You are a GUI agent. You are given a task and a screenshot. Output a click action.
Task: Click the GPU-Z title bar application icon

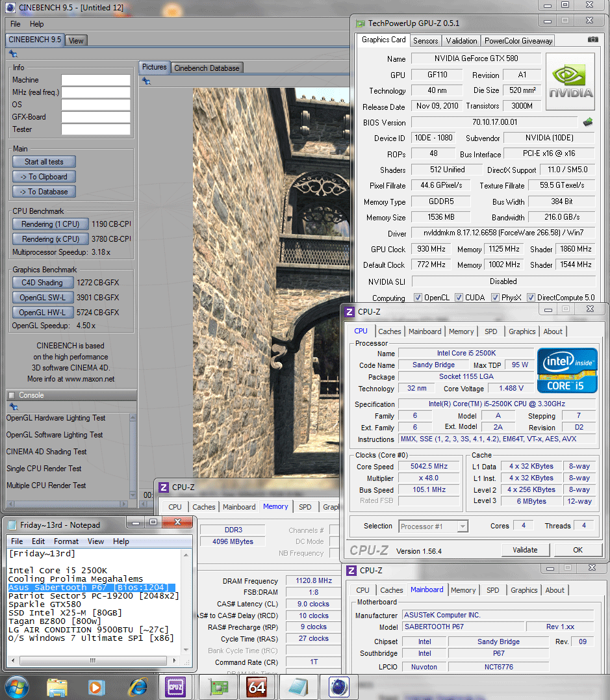tap(360, 23)
